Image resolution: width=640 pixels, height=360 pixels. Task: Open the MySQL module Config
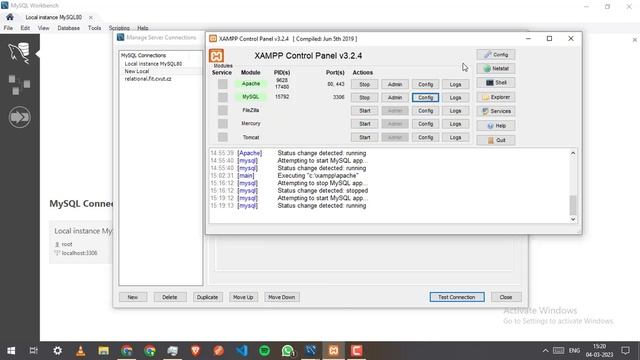425,98
